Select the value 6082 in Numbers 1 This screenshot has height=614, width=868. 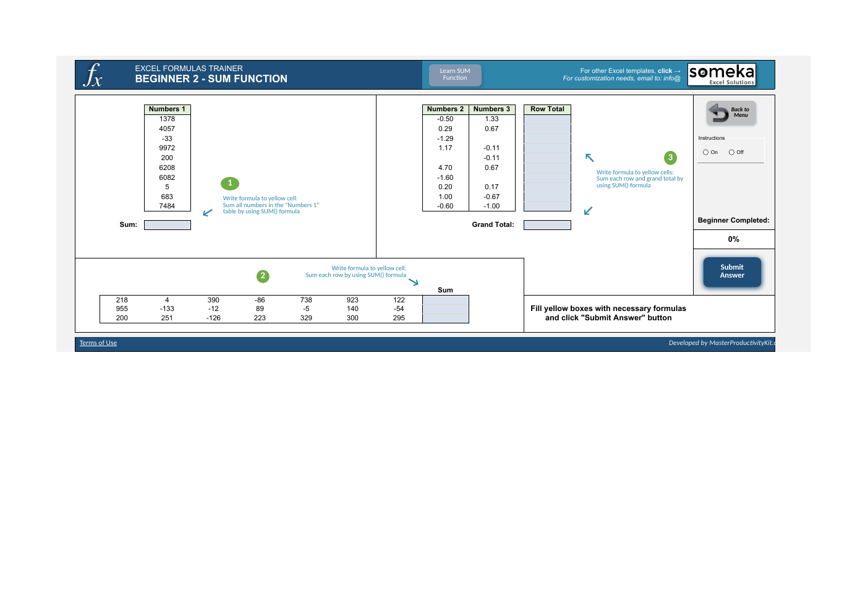[x=168, y=178]
